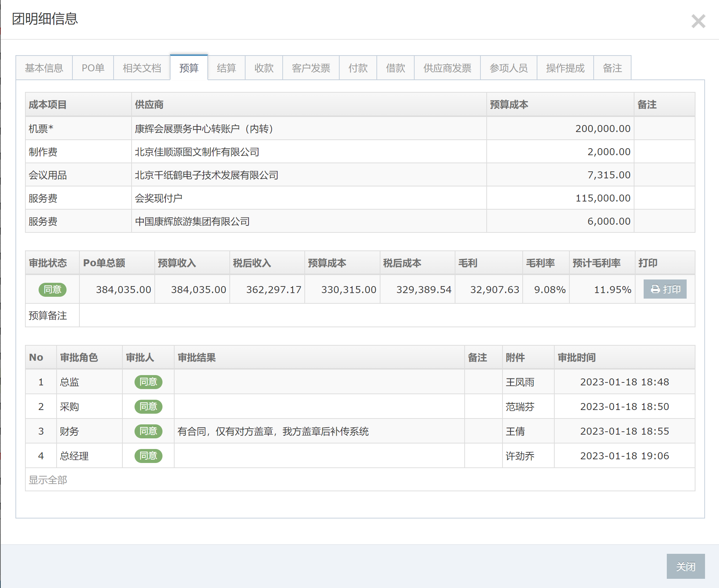Expand approvals via 显示全部 link

coord(48,480)
